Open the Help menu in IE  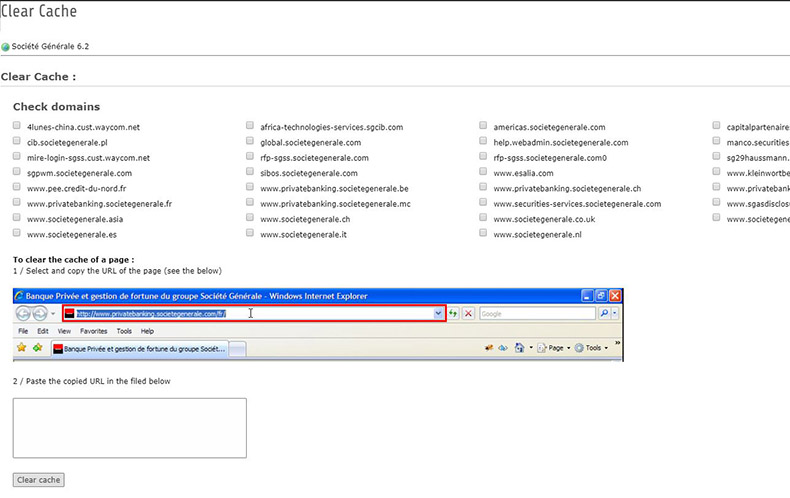point(147,331)
